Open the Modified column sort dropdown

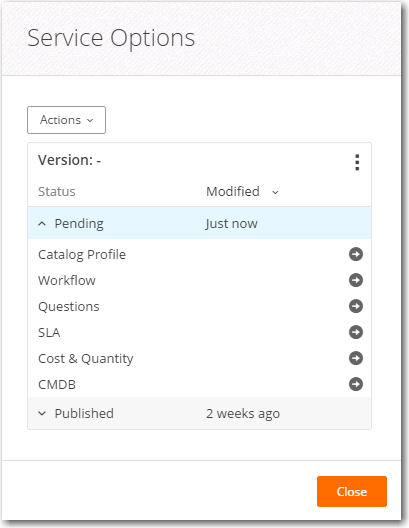click(x=275, y=192)
